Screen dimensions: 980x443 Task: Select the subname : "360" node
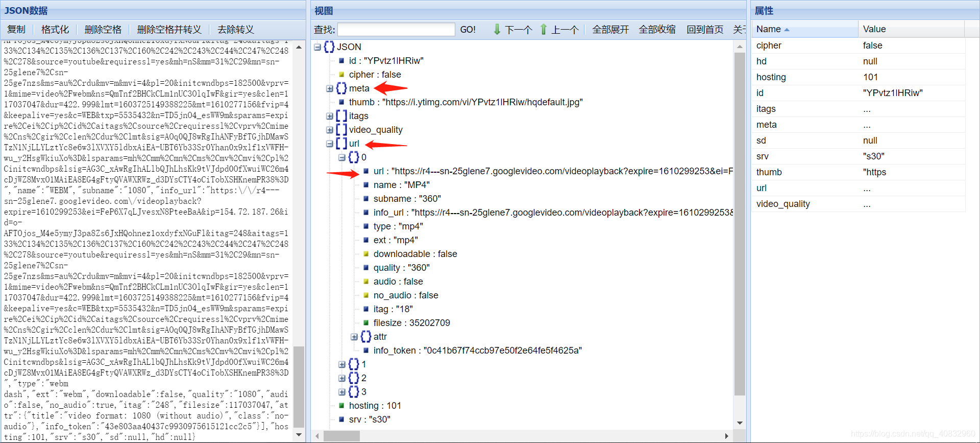pos(407,199)
